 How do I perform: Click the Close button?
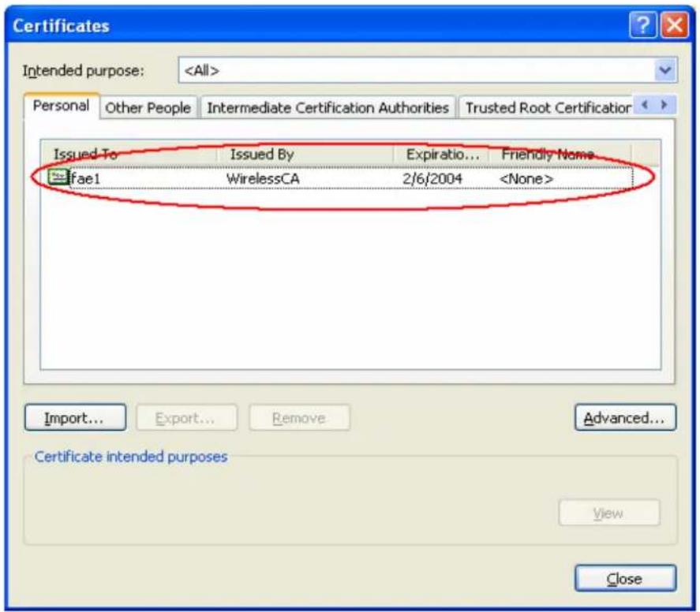(625, 578)
